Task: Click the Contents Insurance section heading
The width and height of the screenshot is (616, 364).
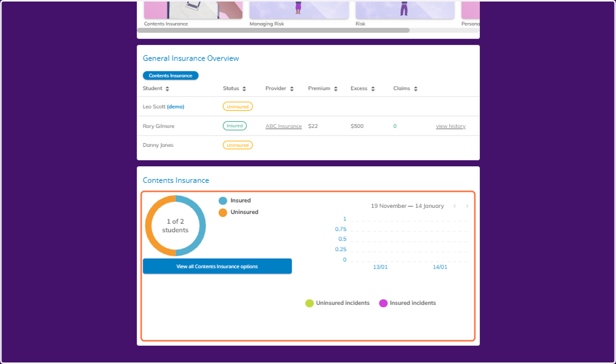Action: [176, 180]
